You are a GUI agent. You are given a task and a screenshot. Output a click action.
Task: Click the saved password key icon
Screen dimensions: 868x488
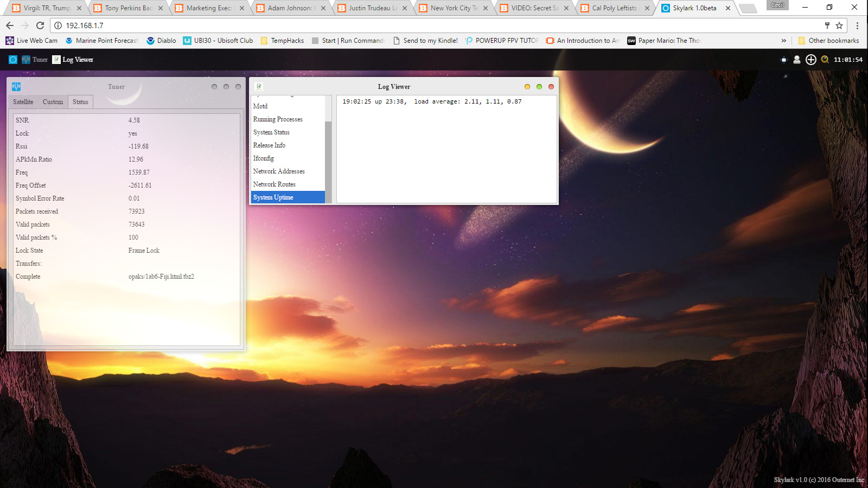(827, 25)
